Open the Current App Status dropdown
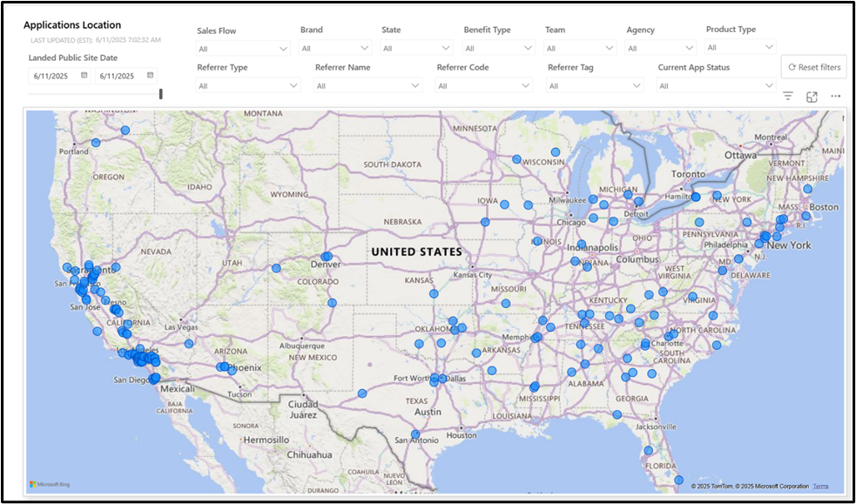The width and height of the screenshot is (856, 504). (717, 85)
